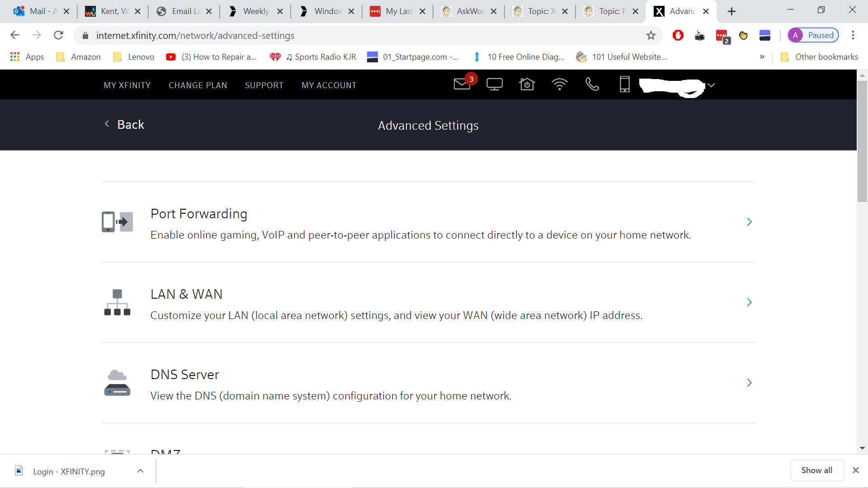This screenshot has width=868, height=488.
Task: Open LAN & WAN via its right chevron
Action: 749,302
